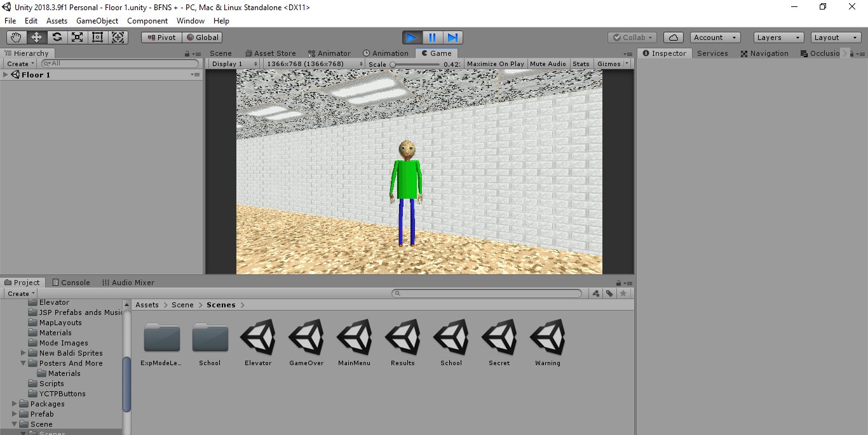Open the Layout dropdown
868x435 pixels.
point(836,37)
